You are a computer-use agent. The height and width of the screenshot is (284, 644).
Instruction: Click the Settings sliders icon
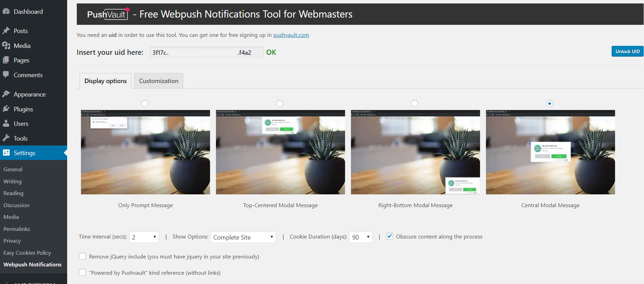6,153
